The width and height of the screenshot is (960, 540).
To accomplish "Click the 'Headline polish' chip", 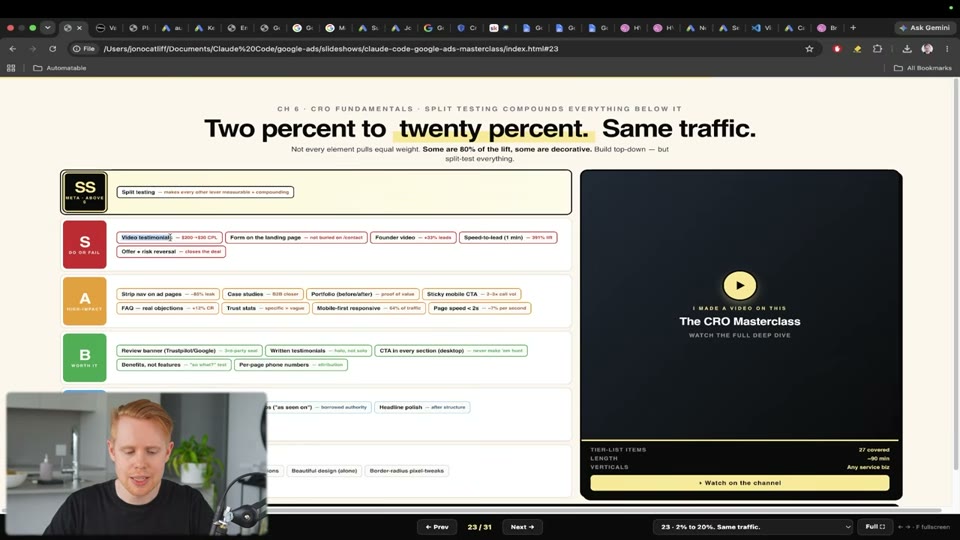I will click(x=422, y=407).
